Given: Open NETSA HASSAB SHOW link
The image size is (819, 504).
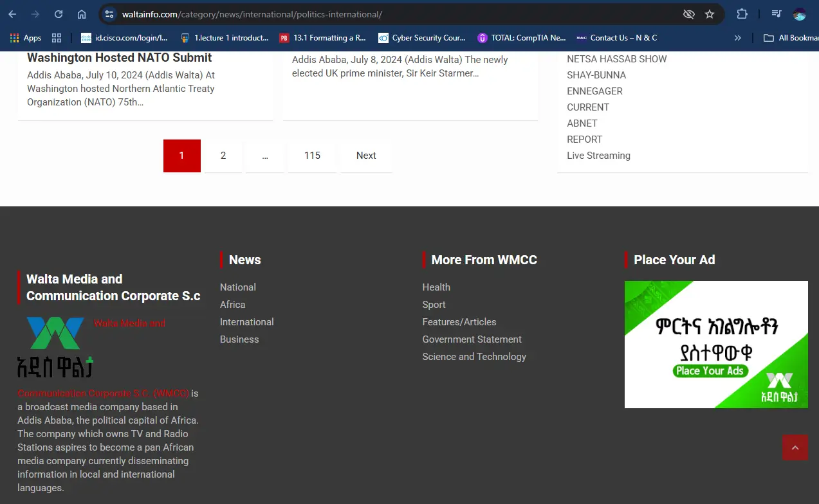Looking at the screenshot, I should [616, 59].
